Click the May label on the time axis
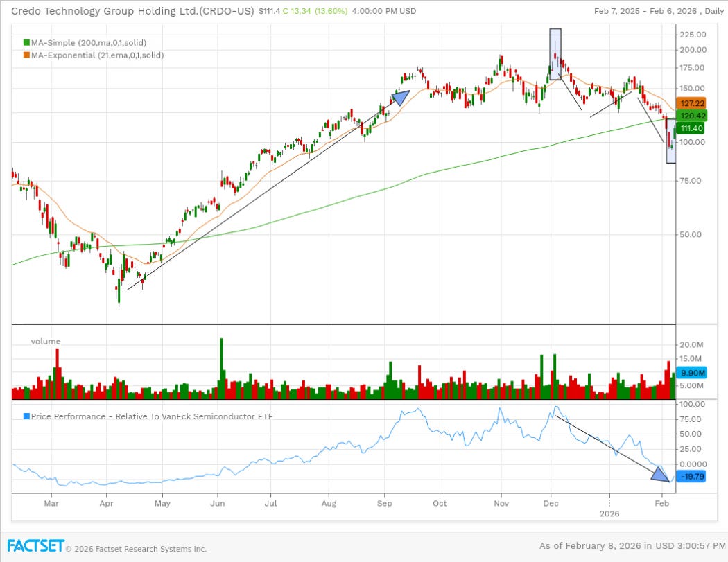728x562 pixels. tap(162, 503)
